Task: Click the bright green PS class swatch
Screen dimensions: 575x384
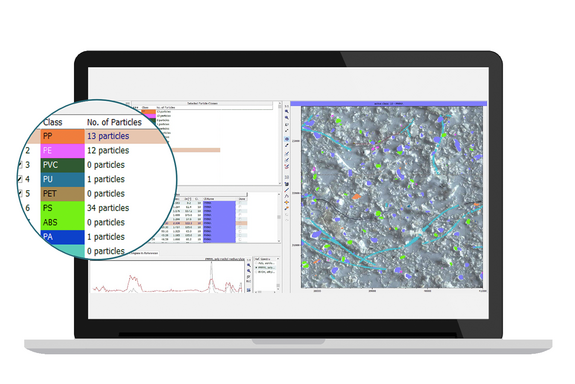Action: [62, 208]
